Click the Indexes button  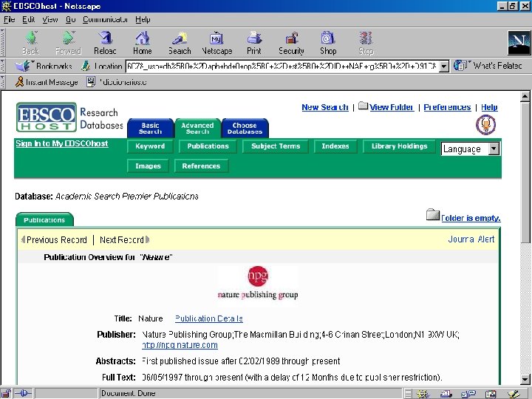[335, 146]
